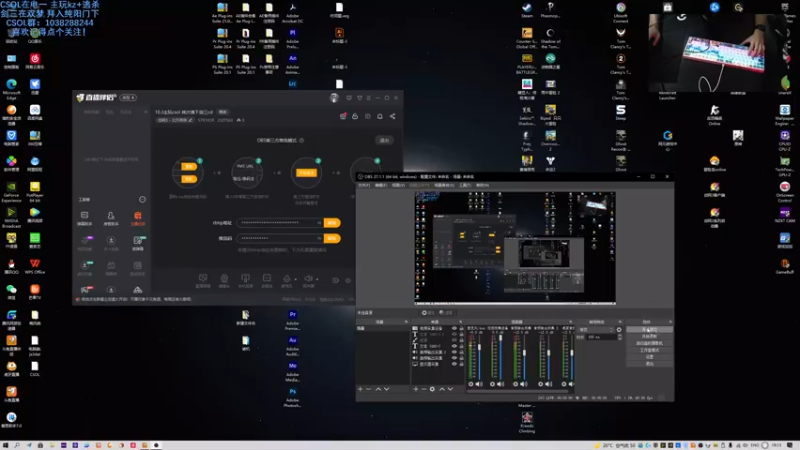Click the microphone icon in streaming app bottom toolbar
Image resolution: width=800 pixels, height=450 pixels.
coord(287,279)
